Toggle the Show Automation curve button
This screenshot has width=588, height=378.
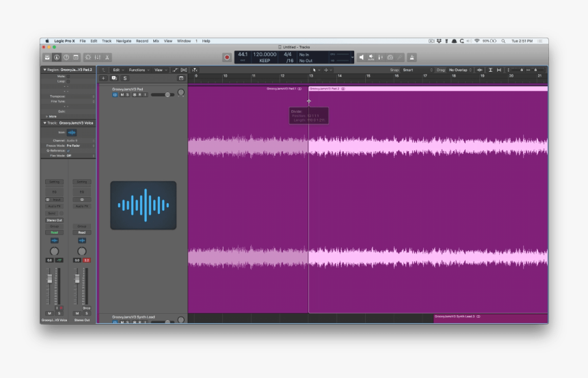[x=175, y=70]
